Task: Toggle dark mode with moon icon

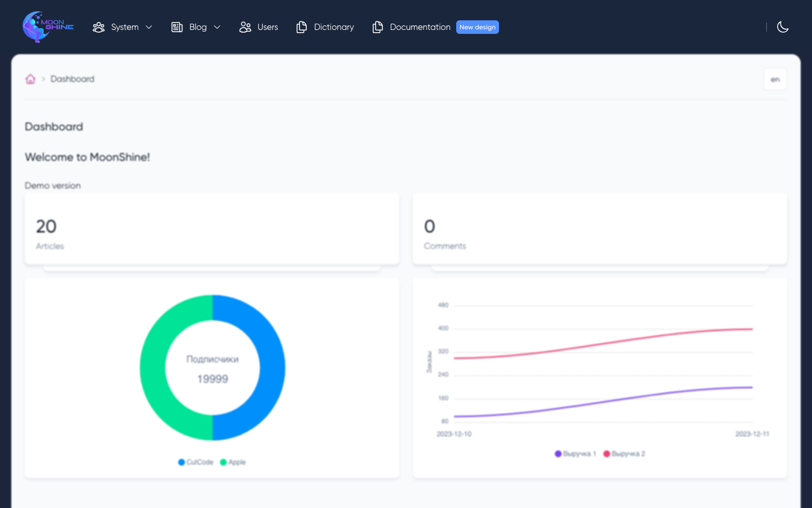Action: (x=783, y=27)
